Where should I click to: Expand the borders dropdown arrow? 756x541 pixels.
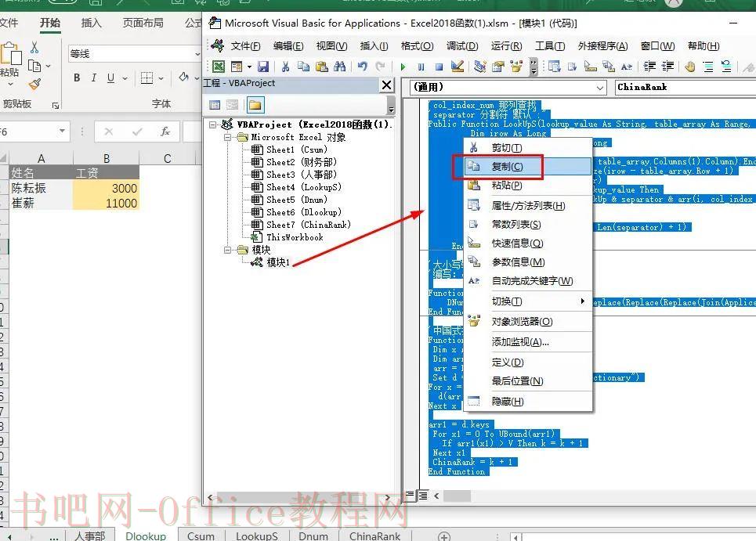click(161, 78)
